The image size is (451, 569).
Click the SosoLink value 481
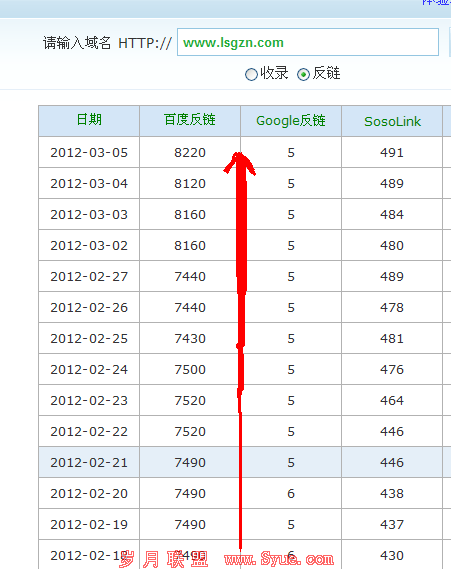pyautogui.click(x=392, y=339)
